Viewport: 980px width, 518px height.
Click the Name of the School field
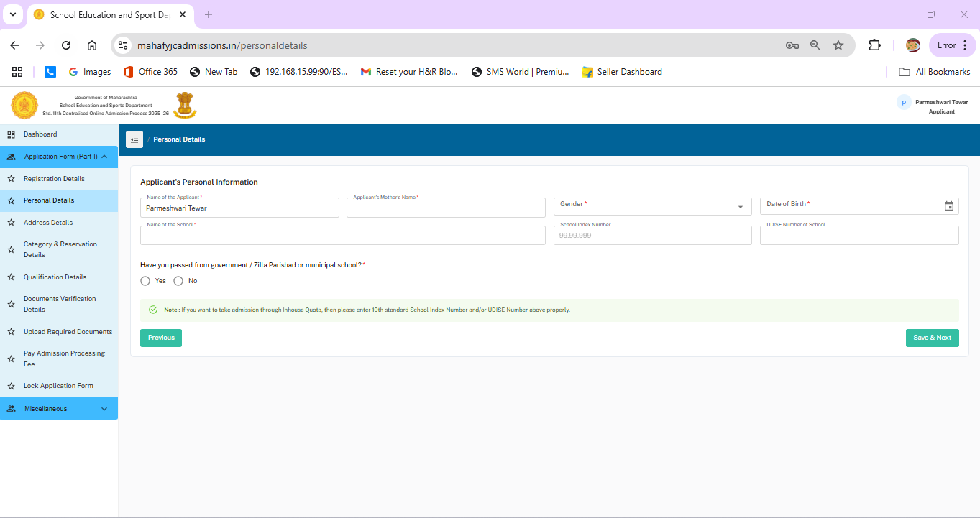tap(343, 236)
